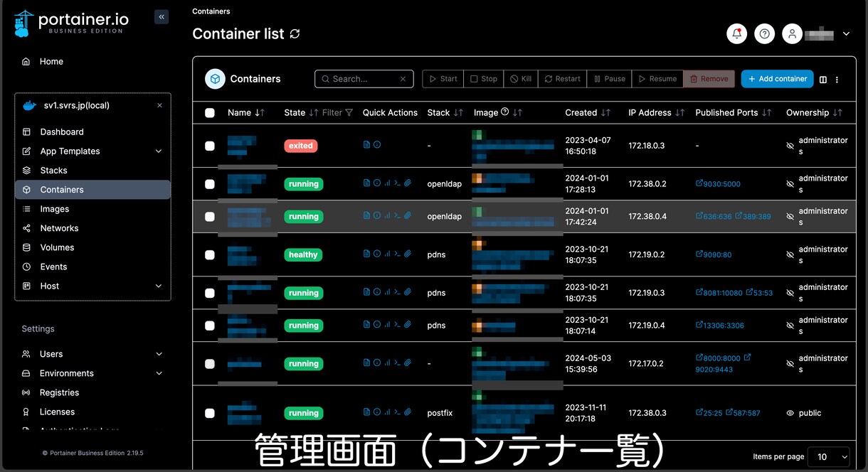Click the Portainer.io logo

71,23
